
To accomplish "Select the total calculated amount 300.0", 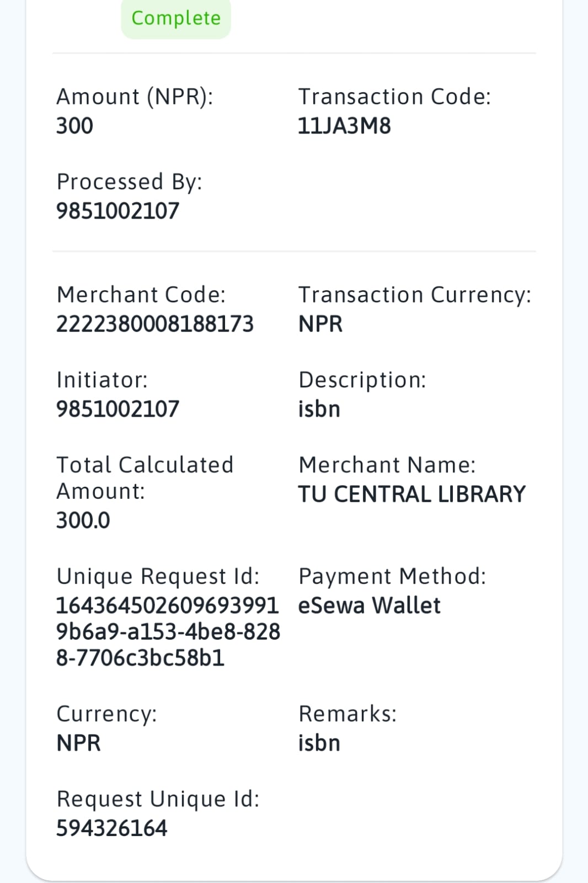I will pyautogui.click(x=83, y=520).
